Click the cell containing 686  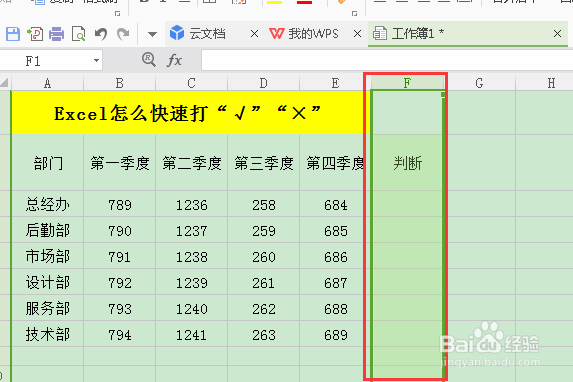(335, 256)
